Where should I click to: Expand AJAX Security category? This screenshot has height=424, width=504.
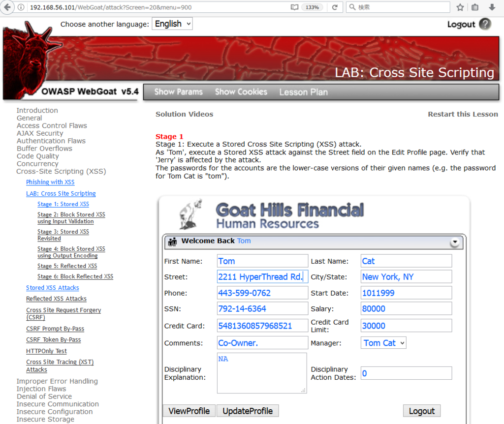[40, 133]
